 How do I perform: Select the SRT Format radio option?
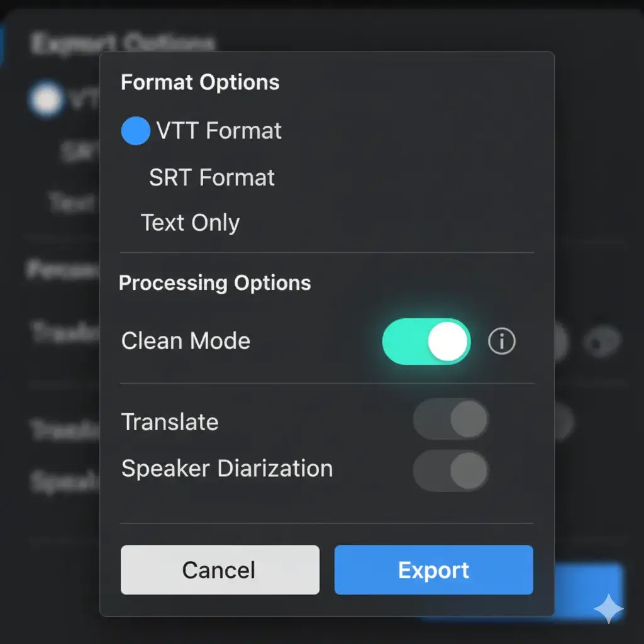pos(211,178)
